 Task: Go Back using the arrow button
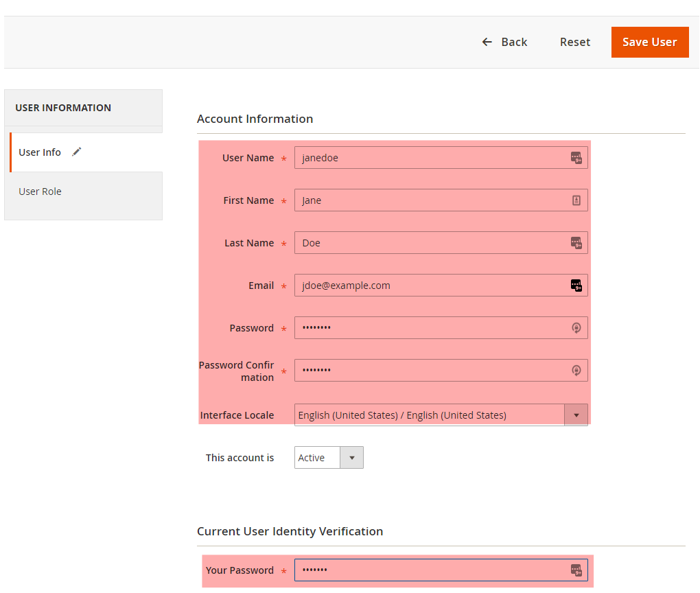(504, 42)
